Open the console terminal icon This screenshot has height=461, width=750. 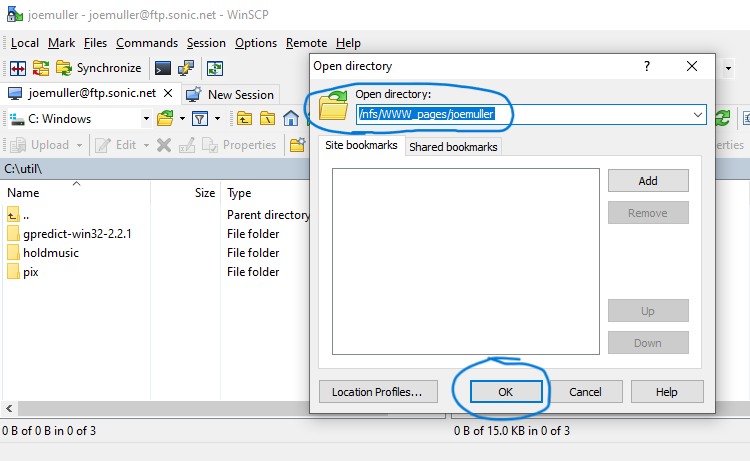point(162,68)
